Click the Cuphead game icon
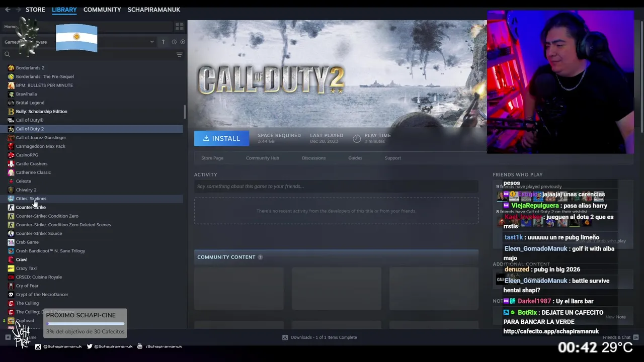This screenshot has height=362, width=644. [x=11, y=321]
